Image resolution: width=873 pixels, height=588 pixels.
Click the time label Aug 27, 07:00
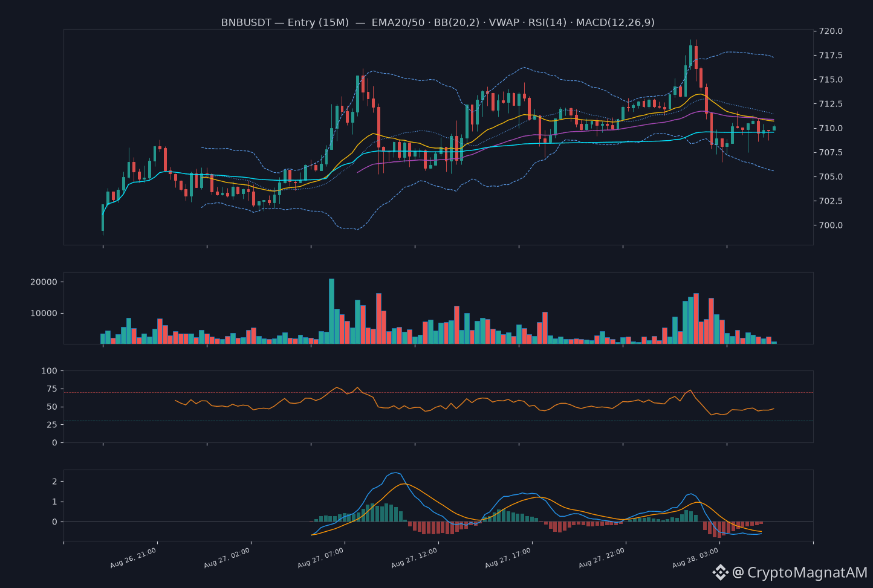320,558
